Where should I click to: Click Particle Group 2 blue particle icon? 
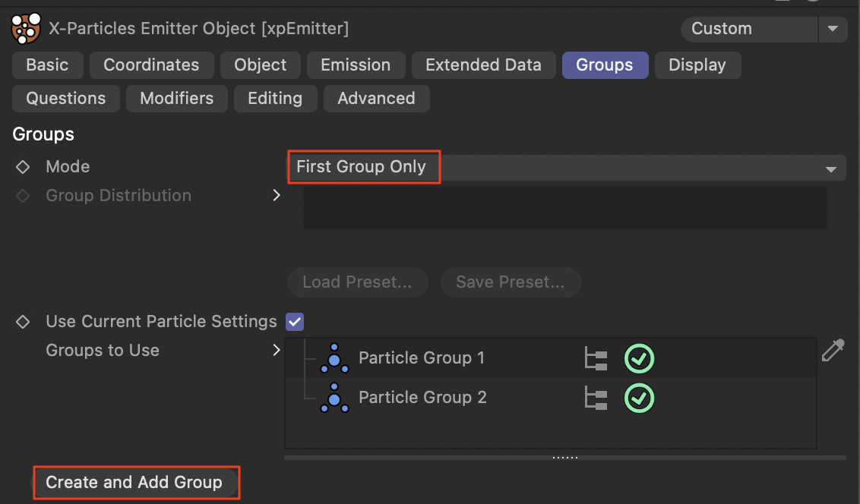click(334, 398)
